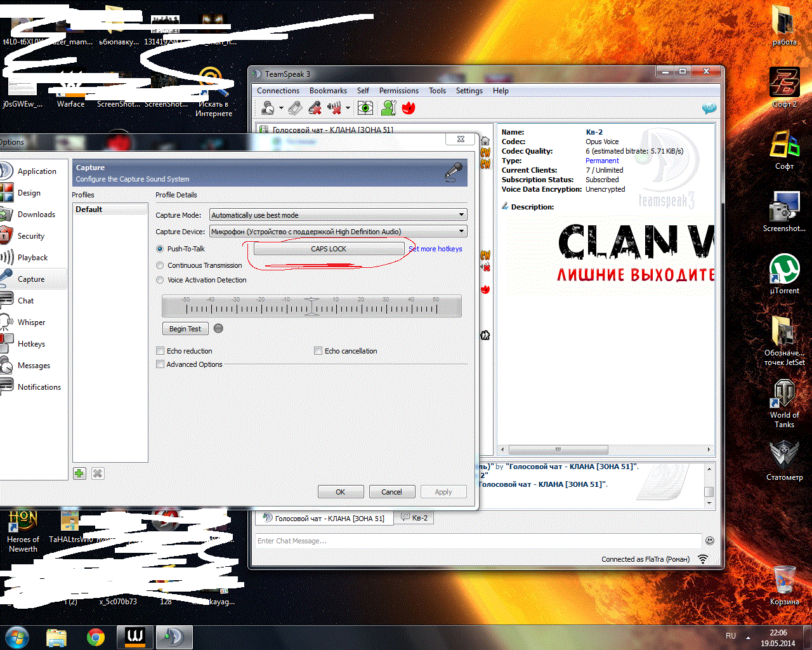Open Hotkeys options section

[30, 344]
